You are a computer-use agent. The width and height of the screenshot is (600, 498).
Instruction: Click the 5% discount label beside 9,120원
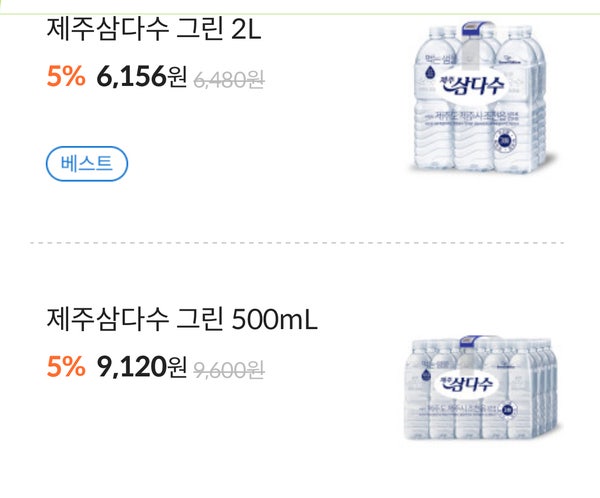66,368
